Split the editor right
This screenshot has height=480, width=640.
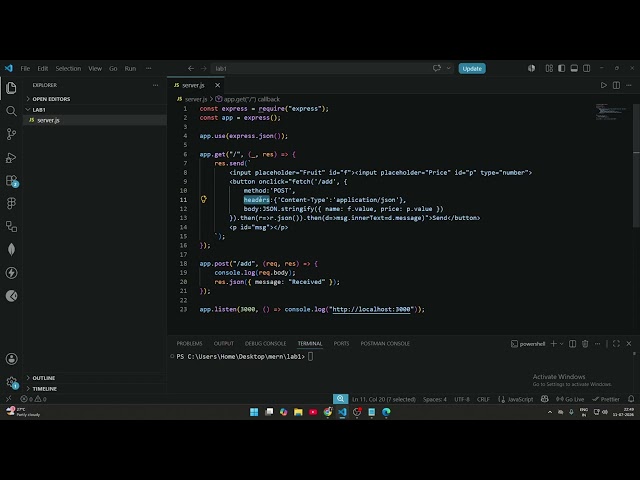616,85
